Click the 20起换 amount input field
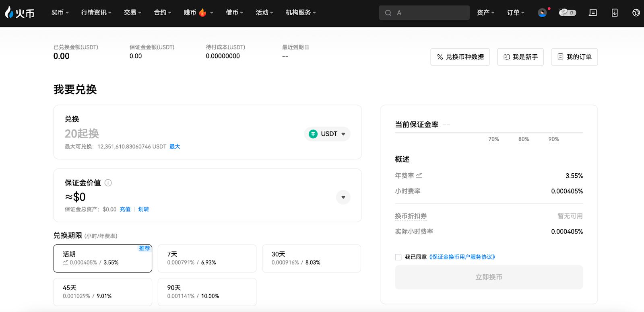Screen dimensions: 644x312 pos(161,133)
